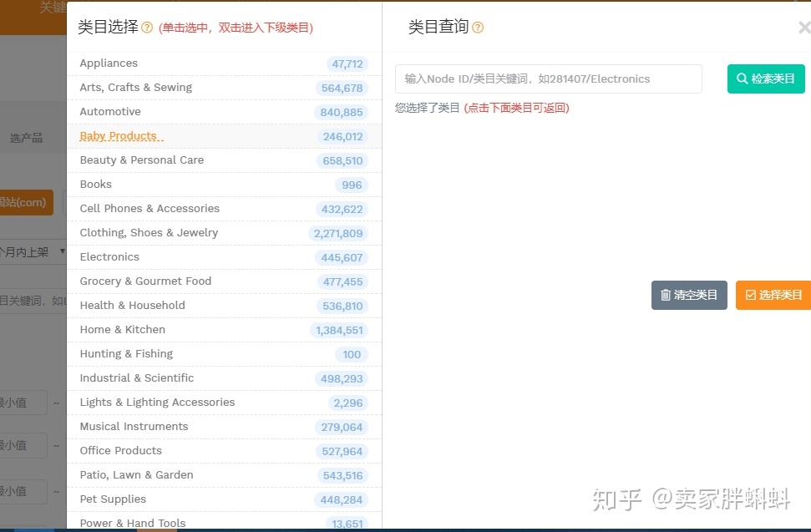811x532 pixels.
Task: Select the Appliances category
Action: point(224,63)
